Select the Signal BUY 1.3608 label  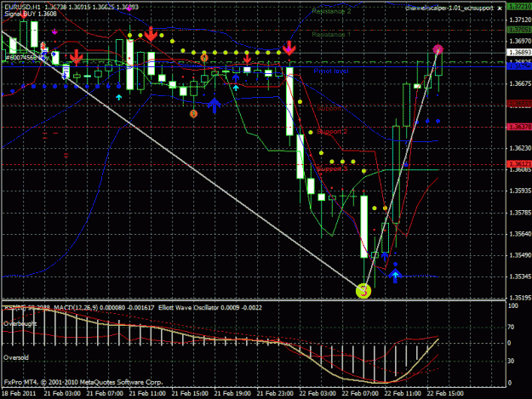(31, 14)
